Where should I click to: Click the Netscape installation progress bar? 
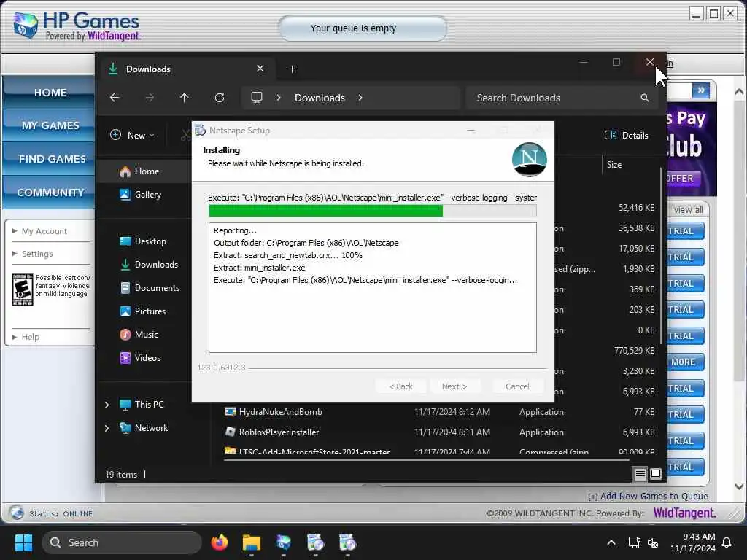point(373,211)
